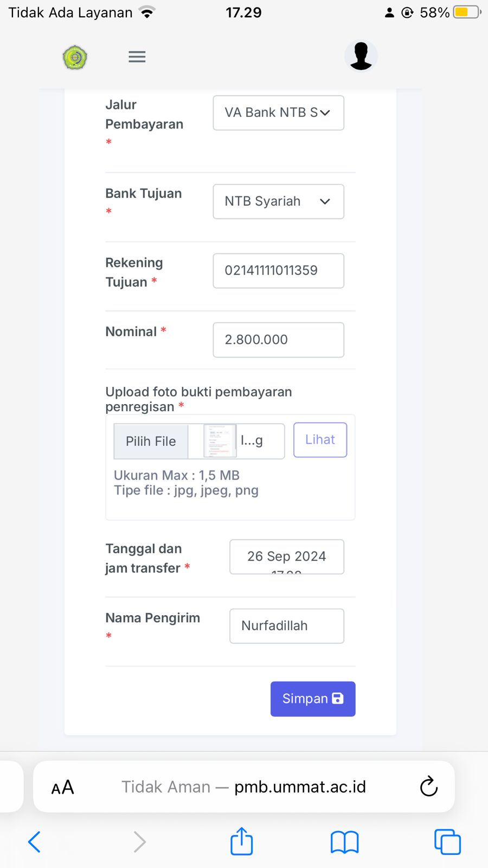Click the Simpan button
This screenshot has height=868, width=488.
point(313,699)
